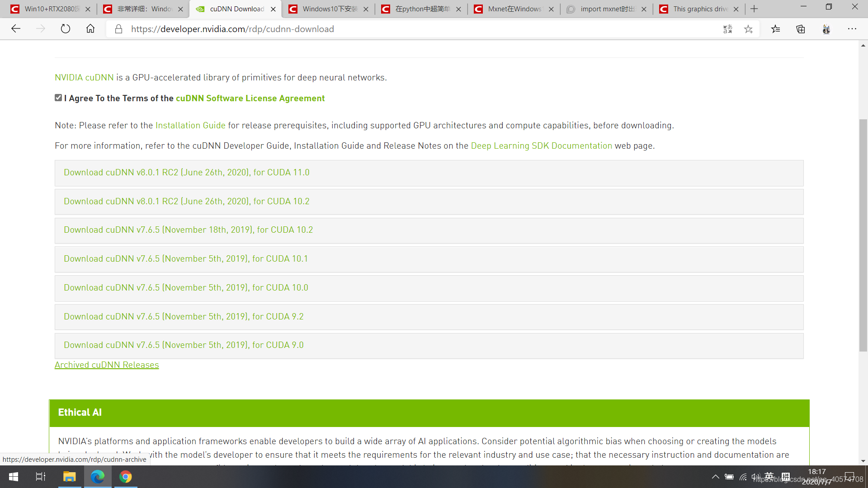This screenshot has height=488, width=868.
Task: Open the browser settings ellipsis menu
Action: 852,29
